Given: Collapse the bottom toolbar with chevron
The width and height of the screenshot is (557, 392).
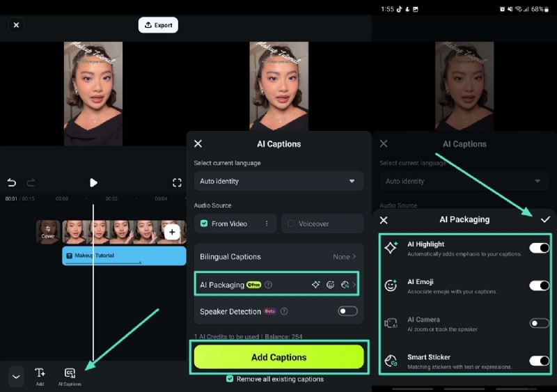Looking at the screenshot, I should (x=16, y=376).
